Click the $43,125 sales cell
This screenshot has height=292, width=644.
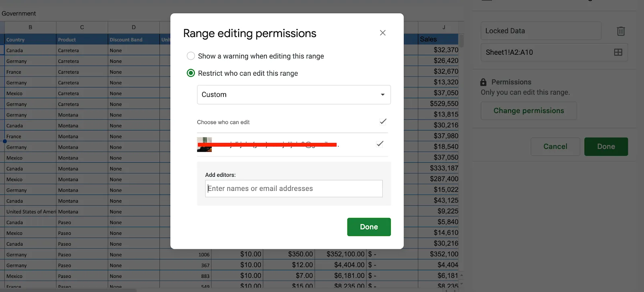[438, 200]
